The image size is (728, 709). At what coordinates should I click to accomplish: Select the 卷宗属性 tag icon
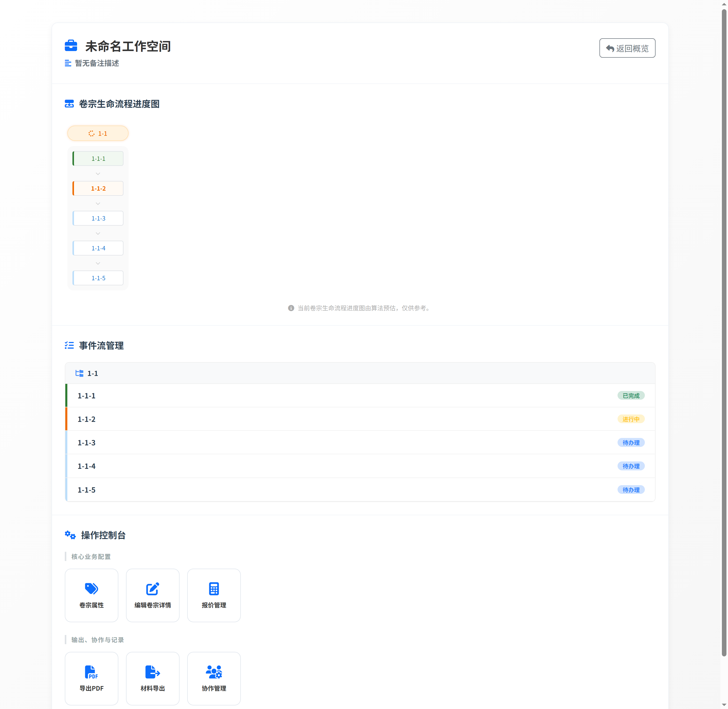point(92,589)
